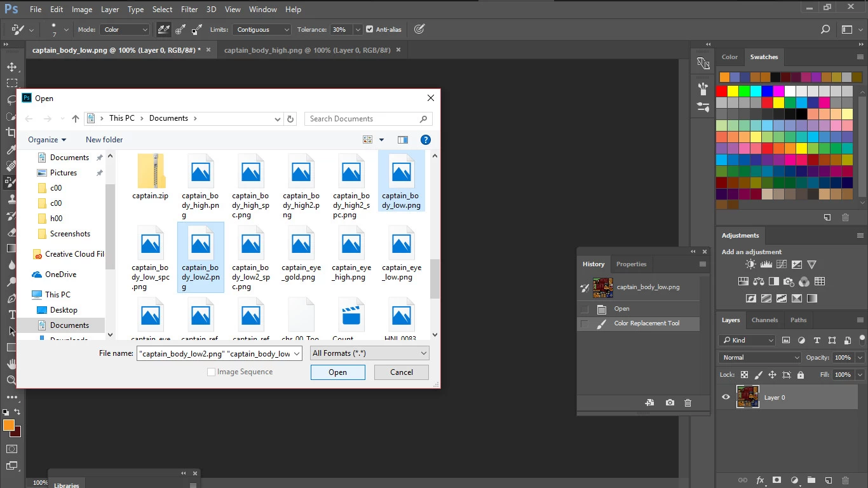The height and width of the screenshot is (488, 868).
Task: Click the Cancel button in dialog
Action: click(x=402, y=372)
